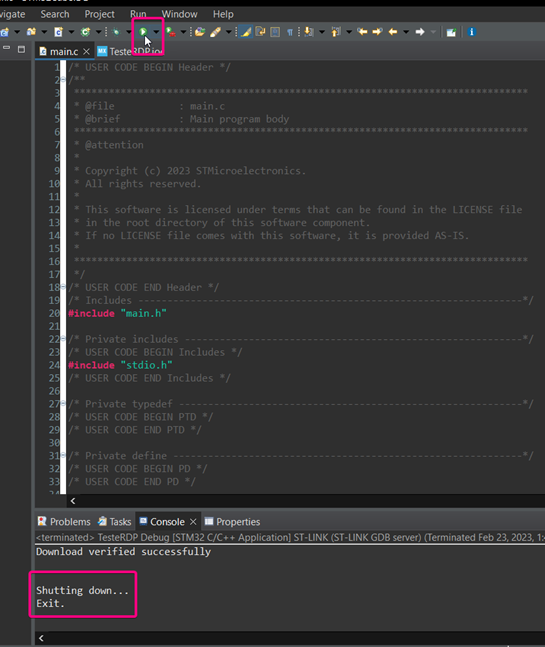Click the Debug bug icon
The width and height of the screenshot is (545, 647).
point(116,32)
